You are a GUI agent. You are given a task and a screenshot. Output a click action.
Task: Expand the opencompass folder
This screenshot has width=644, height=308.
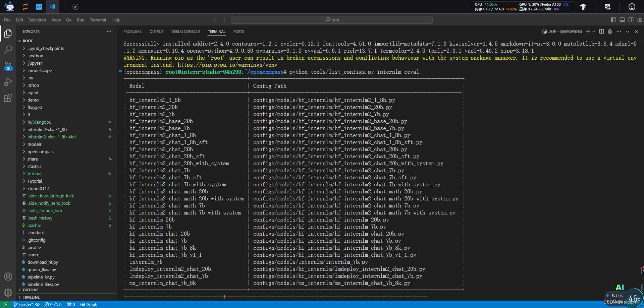click(x=66, y=151)
